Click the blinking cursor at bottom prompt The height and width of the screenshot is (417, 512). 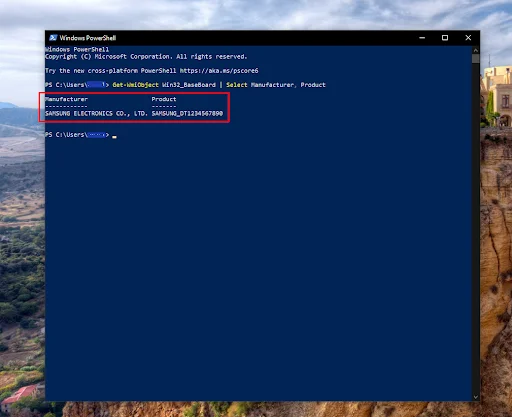[114, 137]
